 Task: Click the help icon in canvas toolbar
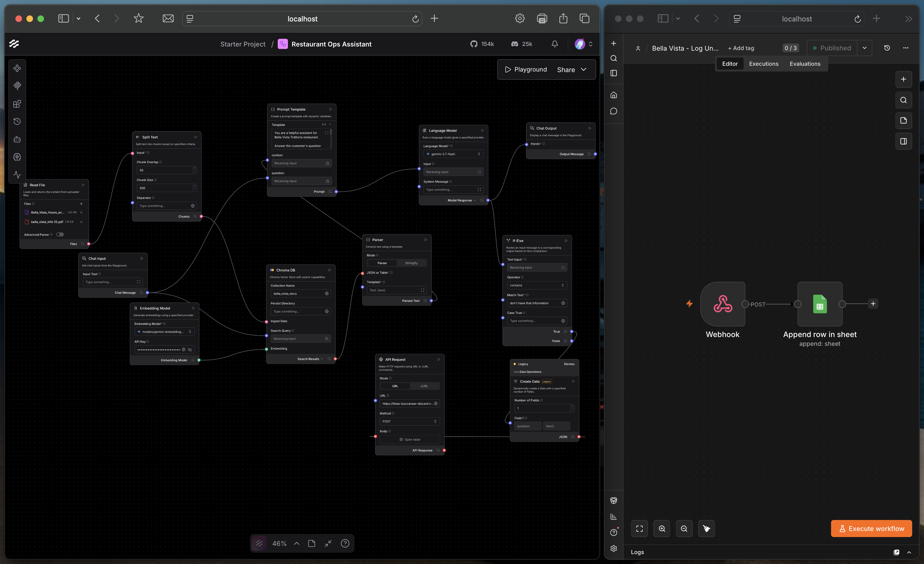[x=345, y=543]
